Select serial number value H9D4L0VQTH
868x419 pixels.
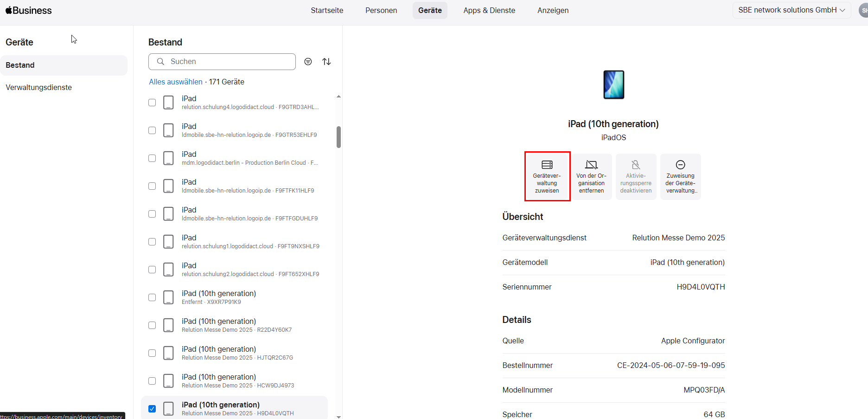(x=701, y=287)
